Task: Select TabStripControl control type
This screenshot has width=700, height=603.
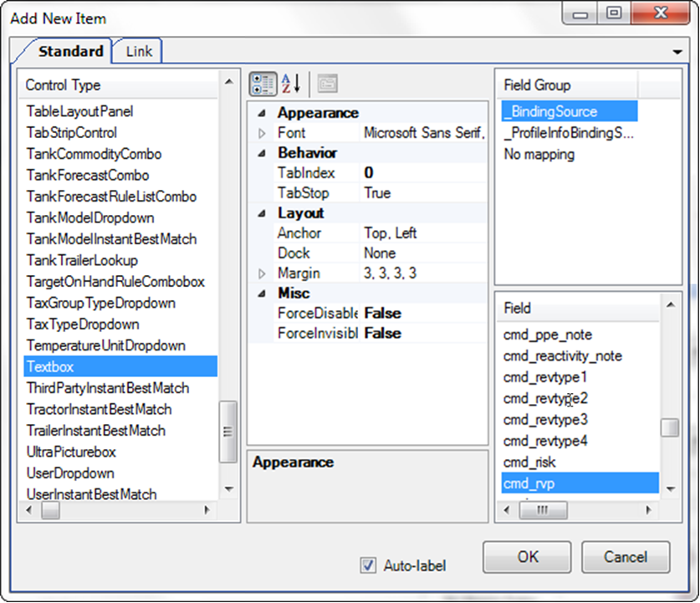Action: 71,133
